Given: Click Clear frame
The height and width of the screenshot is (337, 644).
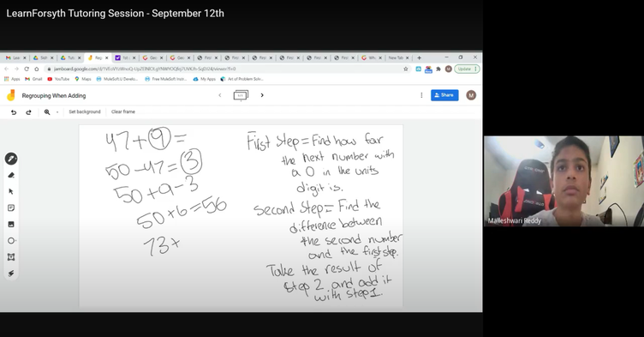Looking at the screenshot, I should pyautogui.click(x=123, y=112).
